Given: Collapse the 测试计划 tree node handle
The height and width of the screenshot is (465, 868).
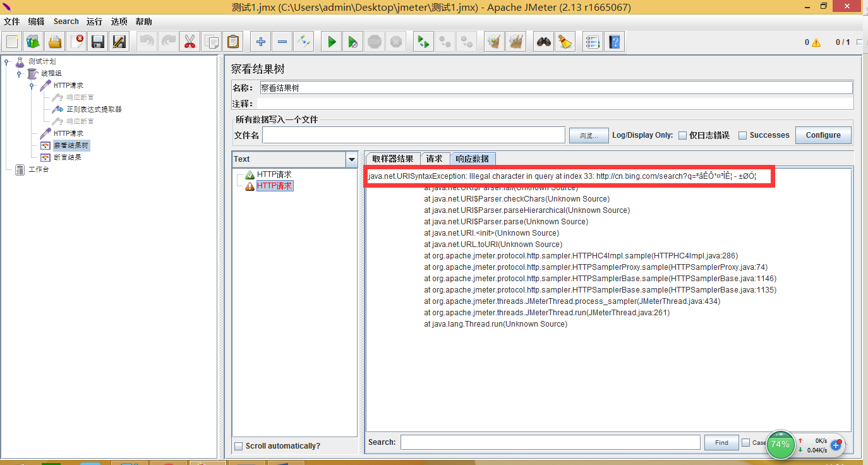Looking at the screenshot, I should coord(7,61).
